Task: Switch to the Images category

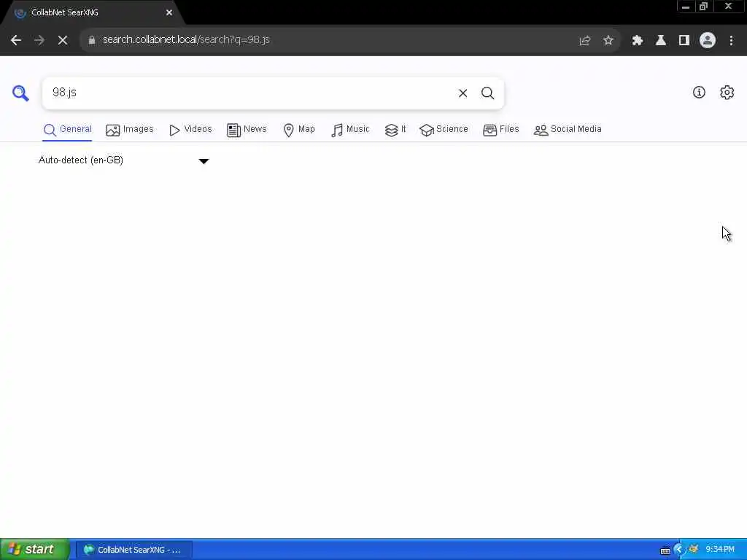Action: click(x=130, y=130)
